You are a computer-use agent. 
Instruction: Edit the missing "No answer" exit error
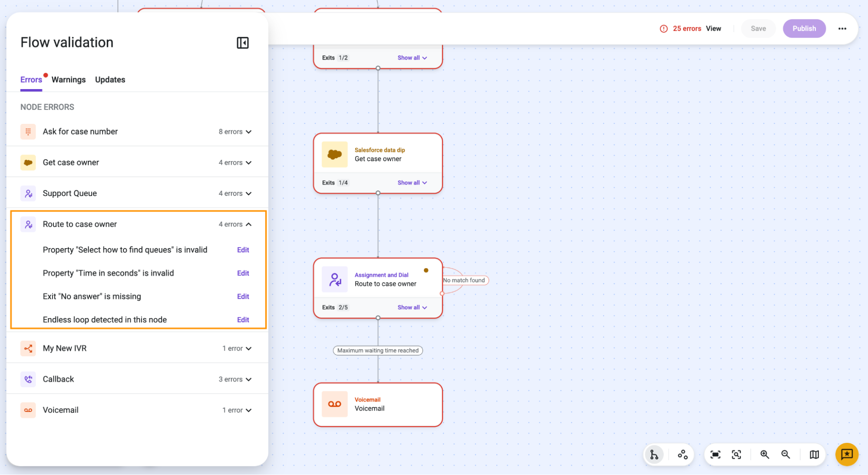[x=243, y=296]
